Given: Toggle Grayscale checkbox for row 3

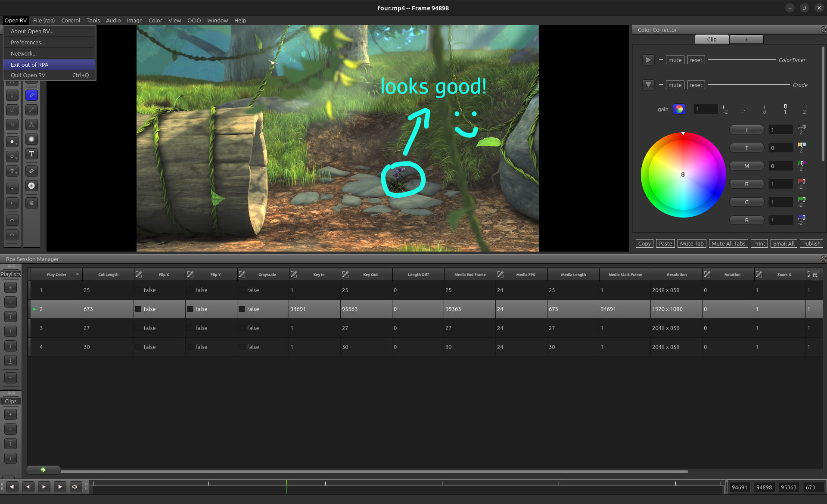Looking at the screenshot, I should pyautogui.click(x=242, y=328).
